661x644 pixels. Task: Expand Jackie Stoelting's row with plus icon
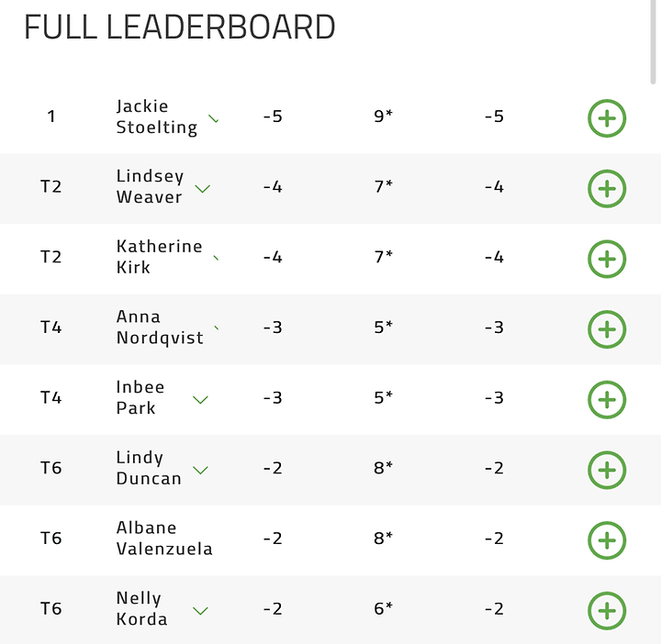(607, 118)
